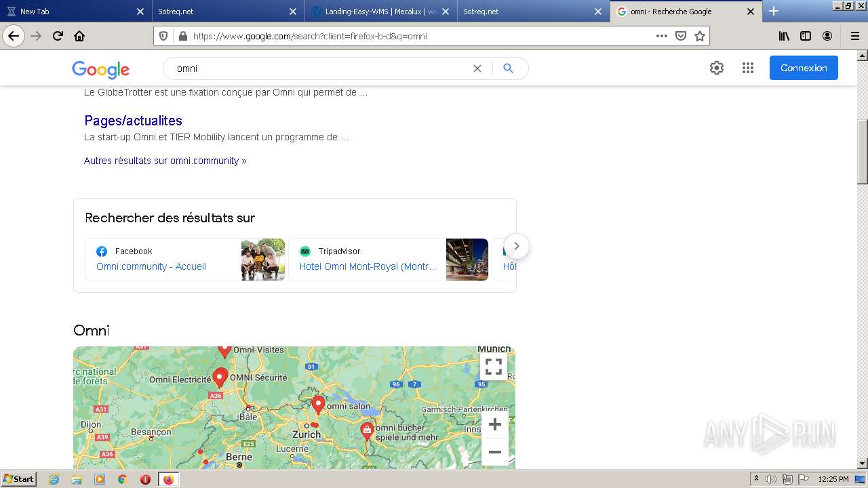Open Firefox account icon

827,36
